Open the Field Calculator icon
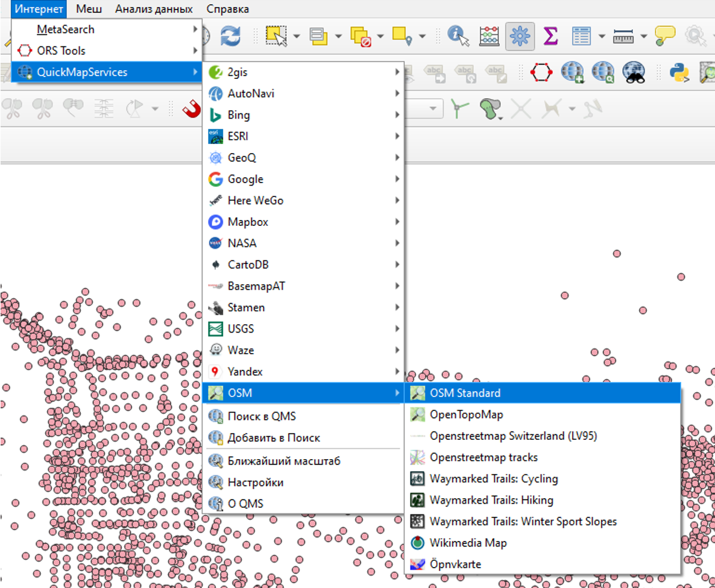Viewport: 715px width, 588px height. (489, 36)
